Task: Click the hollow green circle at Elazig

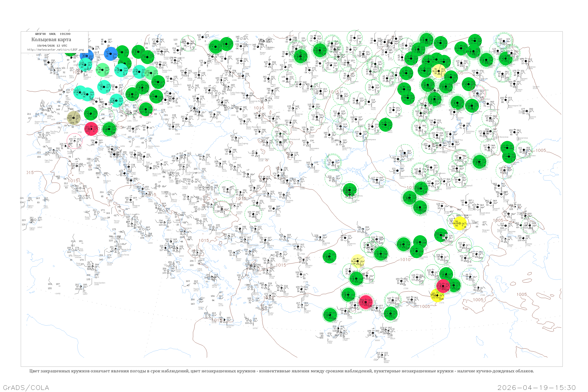Action: click(x=418, y=277)
